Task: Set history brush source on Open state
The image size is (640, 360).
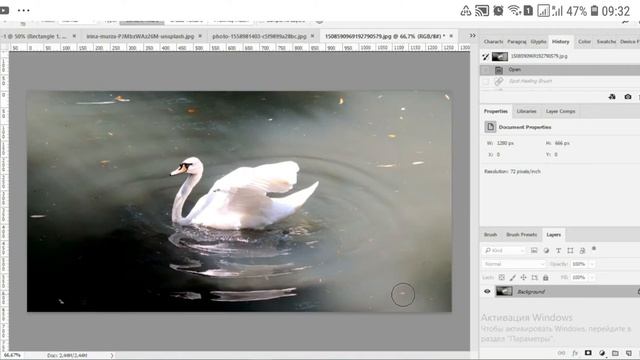Action: coord(486,70)
